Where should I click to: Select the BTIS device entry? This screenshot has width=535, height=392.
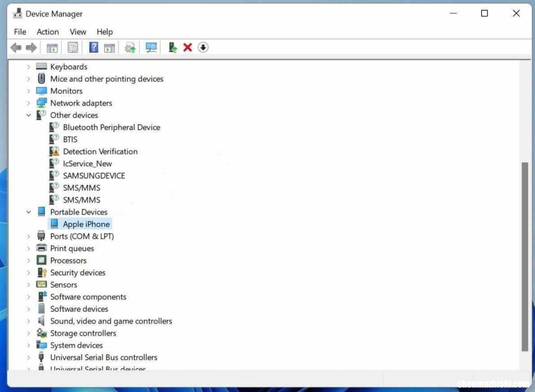tap(71, 139)
